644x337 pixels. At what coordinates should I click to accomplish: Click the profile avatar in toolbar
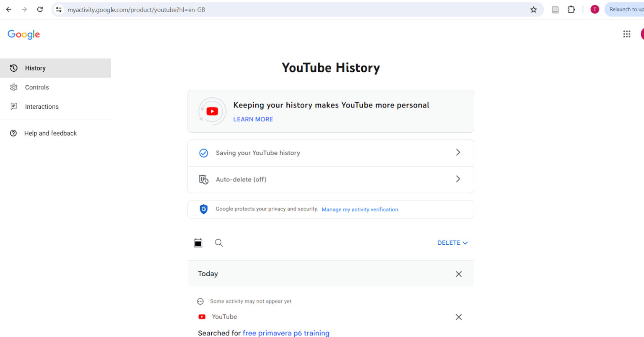[595, 9]
